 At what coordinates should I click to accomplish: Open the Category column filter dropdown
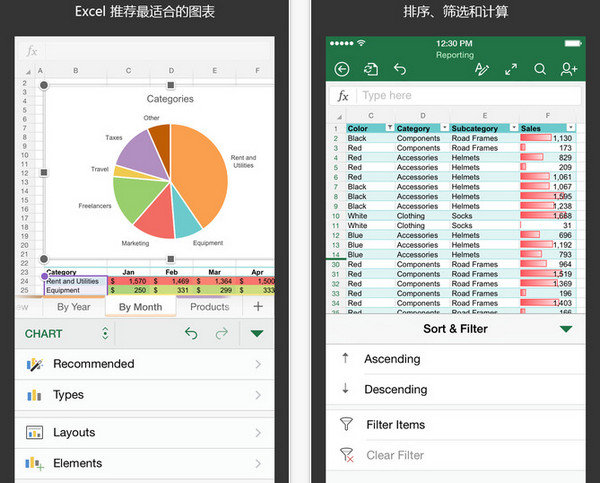point(444,127)
